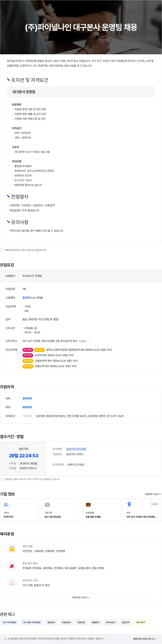This screenshot has height=644, width=162.
Task: Click 대구 남구 이천로 139 location card text
Action: pyautogui.click(x=142, y=517)
